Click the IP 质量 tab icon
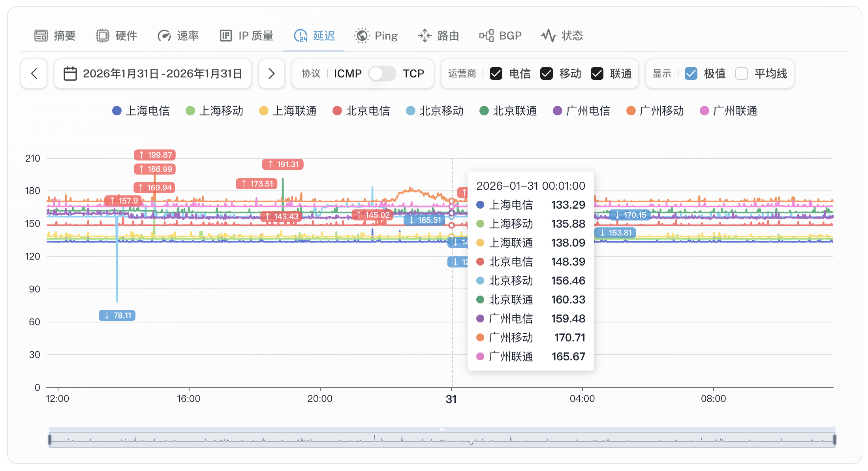 point(225,36)
